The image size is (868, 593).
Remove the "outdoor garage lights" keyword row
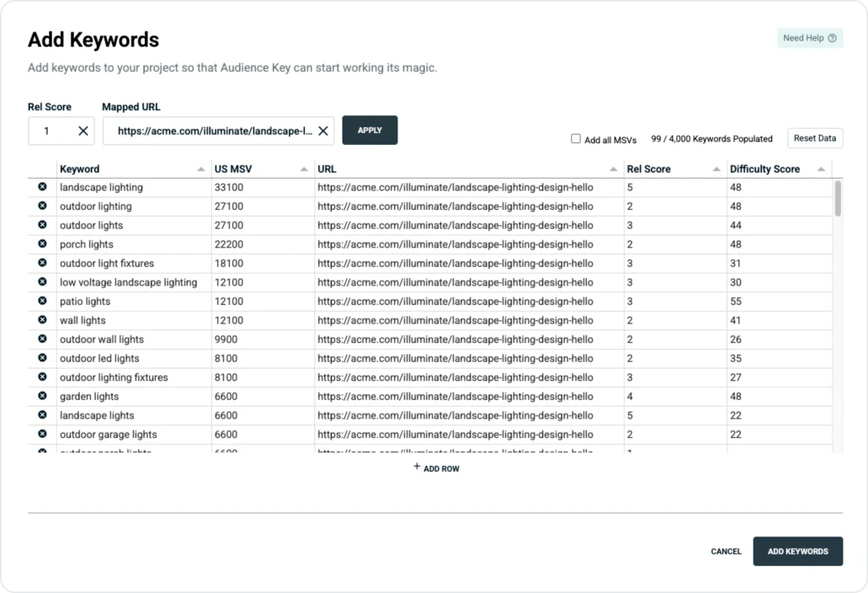point(42,434)
